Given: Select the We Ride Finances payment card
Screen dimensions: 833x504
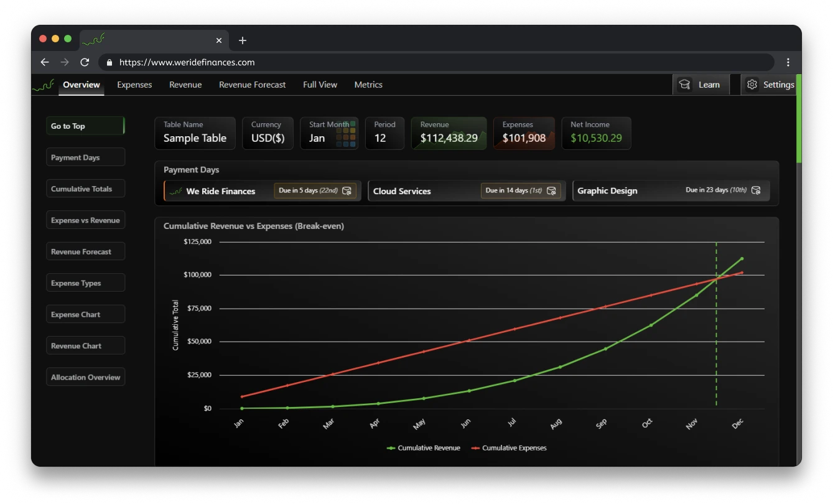Looking at the screenshot, I should click(263, 191).
